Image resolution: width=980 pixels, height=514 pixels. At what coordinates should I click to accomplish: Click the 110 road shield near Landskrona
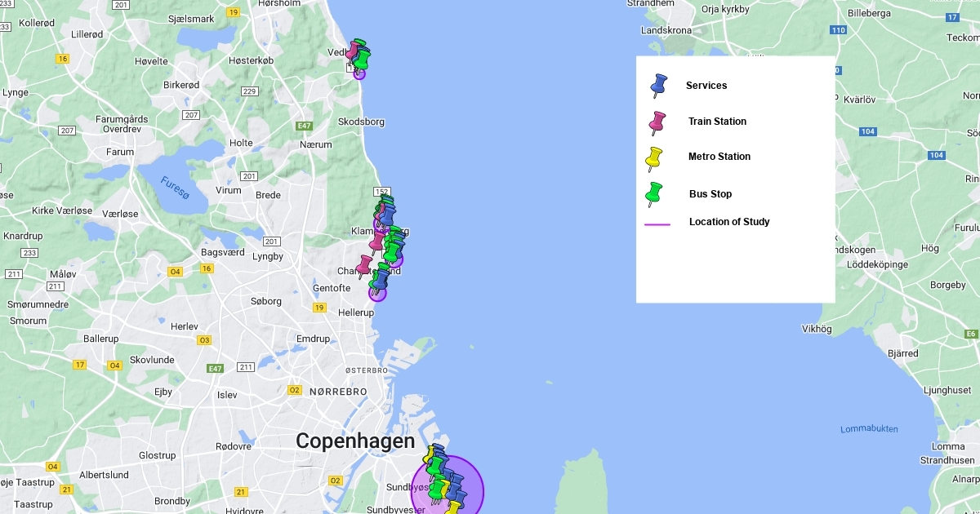(x=837, y=30)
